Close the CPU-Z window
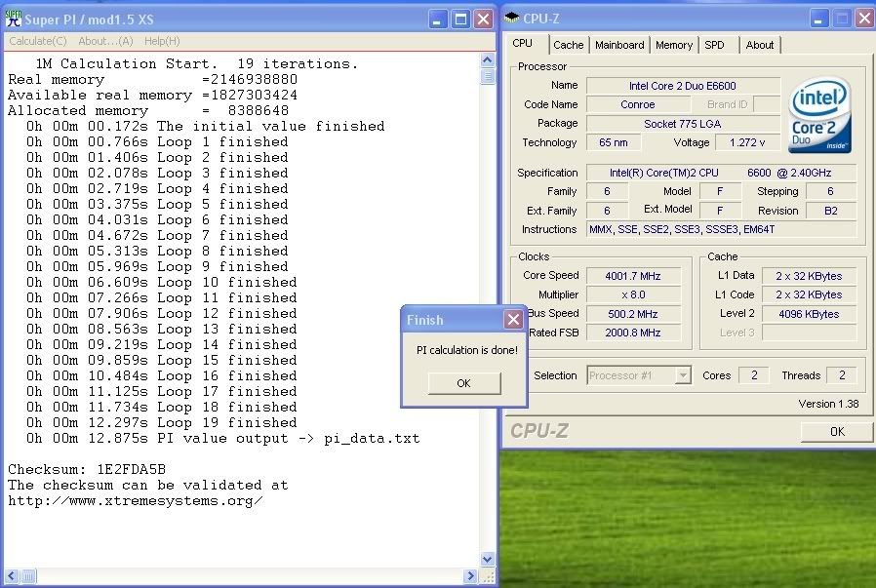876x588 pixels. click(x=865, y=19)
